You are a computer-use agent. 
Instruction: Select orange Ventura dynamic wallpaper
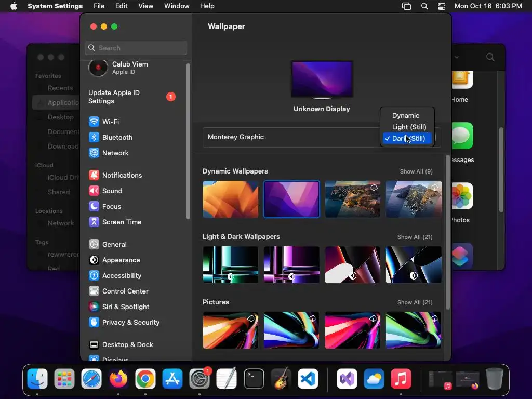[230, 199]
